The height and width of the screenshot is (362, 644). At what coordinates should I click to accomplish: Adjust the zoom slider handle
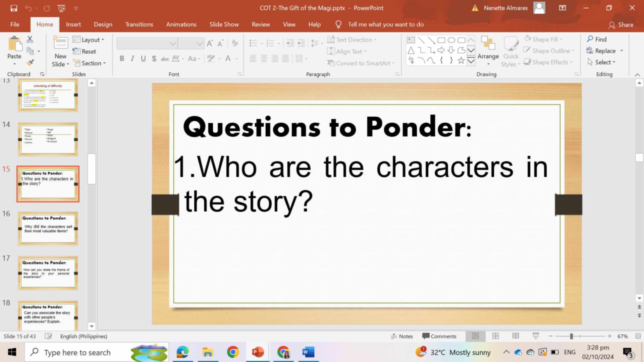571,336
